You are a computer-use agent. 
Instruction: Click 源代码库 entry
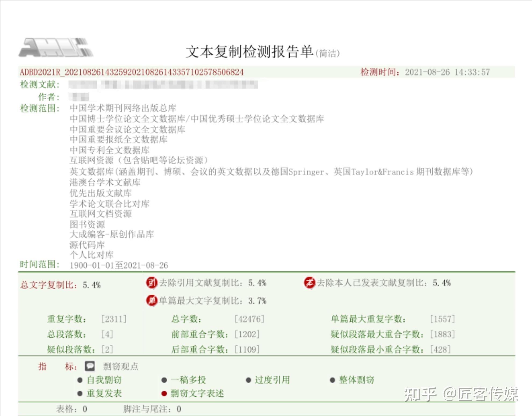pyautogui.click(x=87, y=245)
